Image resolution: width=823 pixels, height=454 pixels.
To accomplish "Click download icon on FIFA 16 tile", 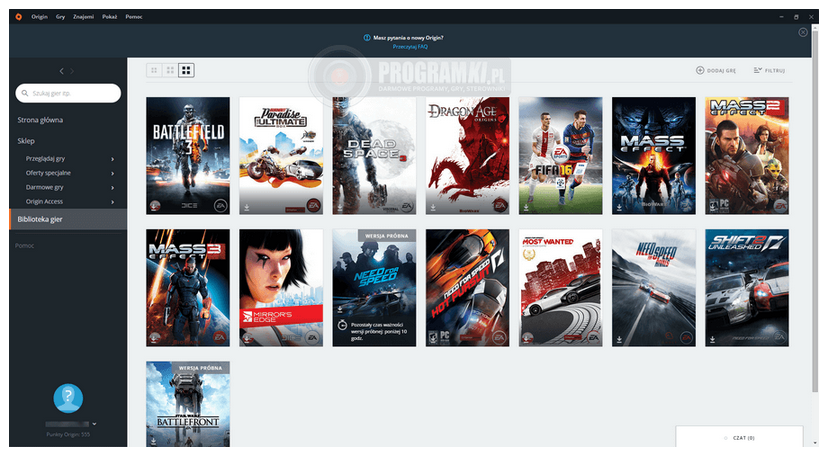I will pyautogui.click(x=526, y=208).
